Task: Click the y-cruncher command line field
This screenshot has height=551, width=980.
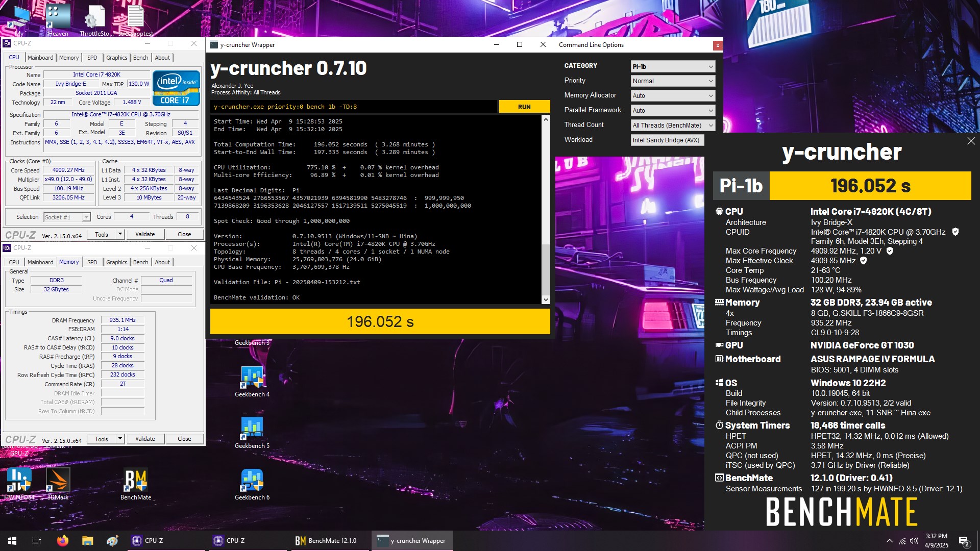Action: [353, 107]
